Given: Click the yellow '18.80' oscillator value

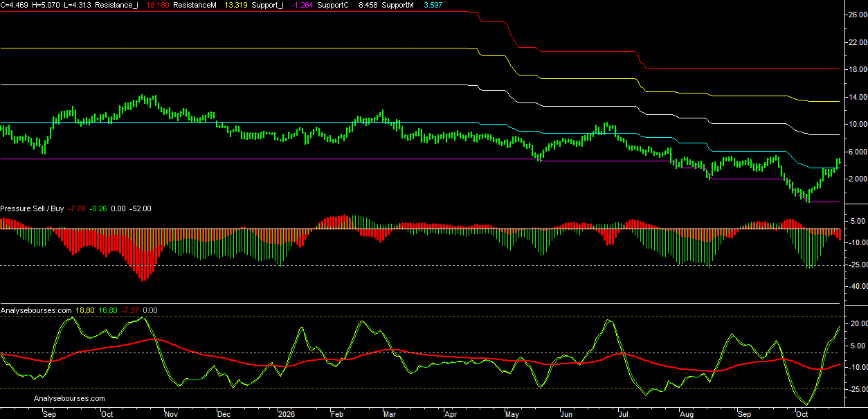Looking at the screenshot, I should click(x=85, y=311).
